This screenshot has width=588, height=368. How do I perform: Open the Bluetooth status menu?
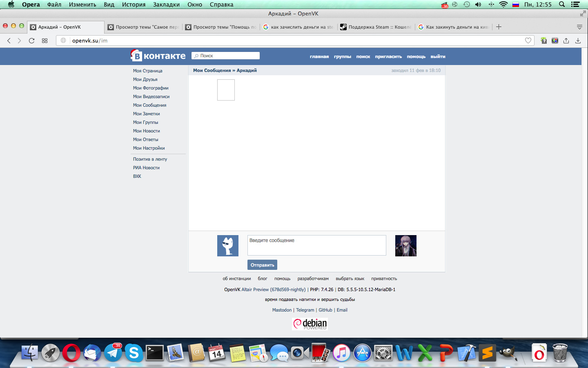click(491, 4)
